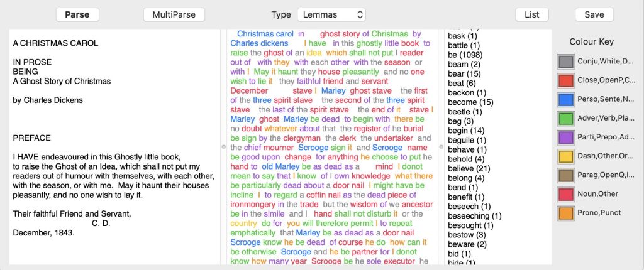Select lemma 'be (1098)' in the list
This screenshot has width=644, height=270.
click(x=469, y=55)
